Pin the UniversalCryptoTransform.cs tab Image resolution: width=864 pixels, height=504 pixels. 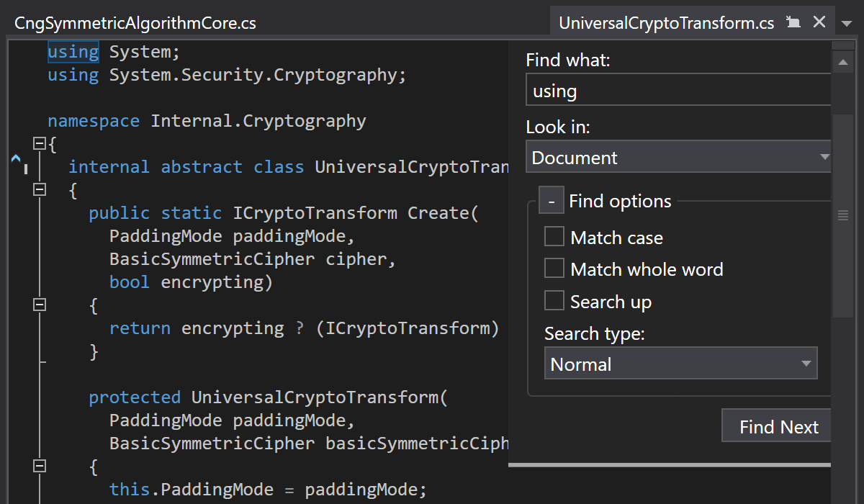click(x=793, y=22)
